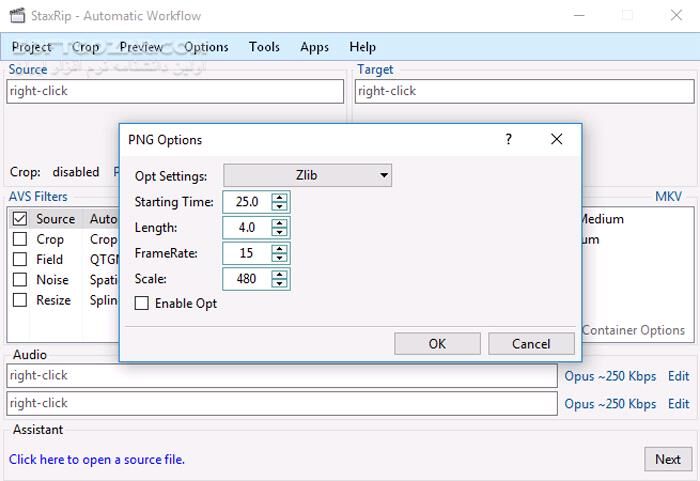Close the PNG Options dialog with X

point(557,140)
